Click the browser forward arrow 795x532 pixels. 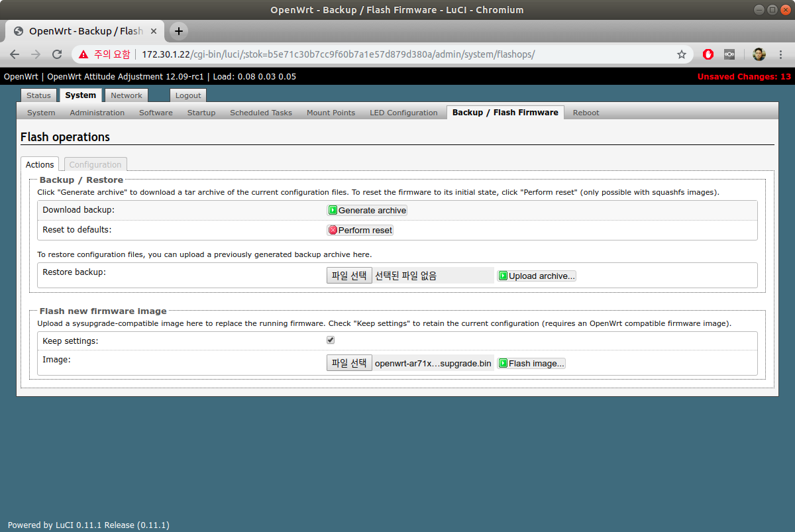[x=36, y=54]
